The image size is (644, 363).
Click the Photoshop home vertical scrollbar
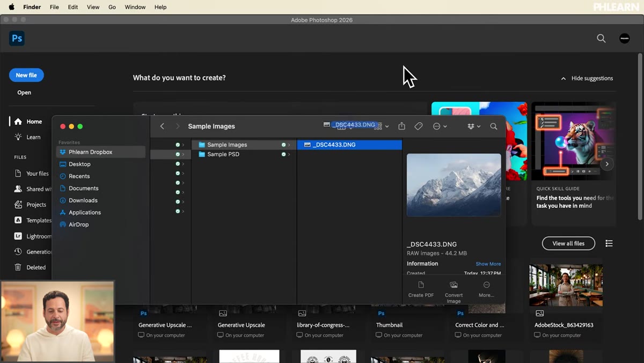point(640,136)
